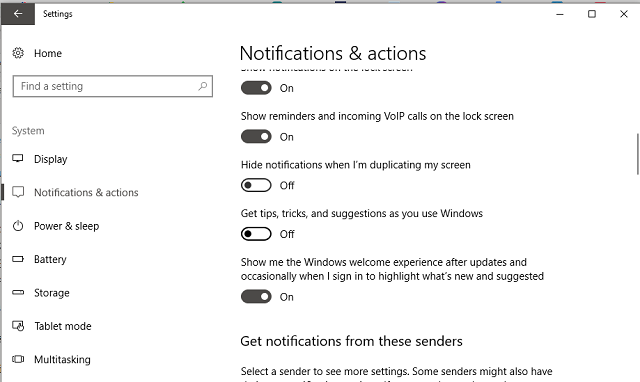The width and height of the screenshot is (640, 382).
Task: Click the Battery icon in sidebar
Action: pyautogui.click(x=18, y=259)
